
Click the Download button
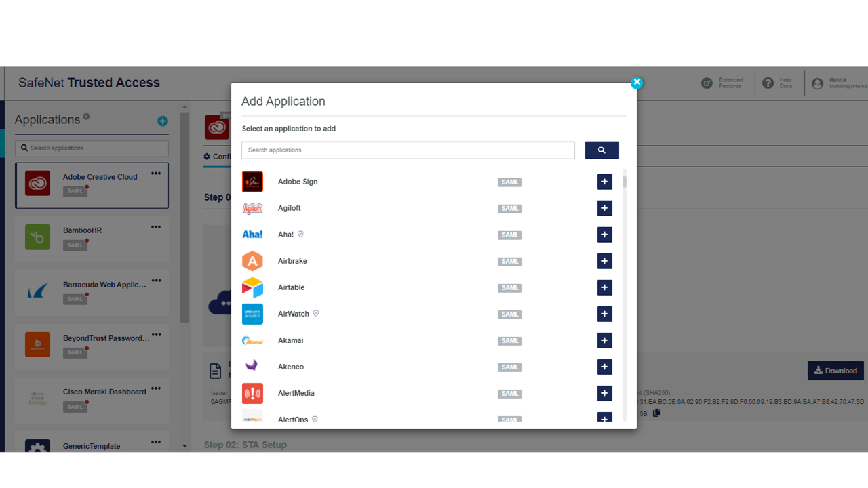click(x=835, y=371)
